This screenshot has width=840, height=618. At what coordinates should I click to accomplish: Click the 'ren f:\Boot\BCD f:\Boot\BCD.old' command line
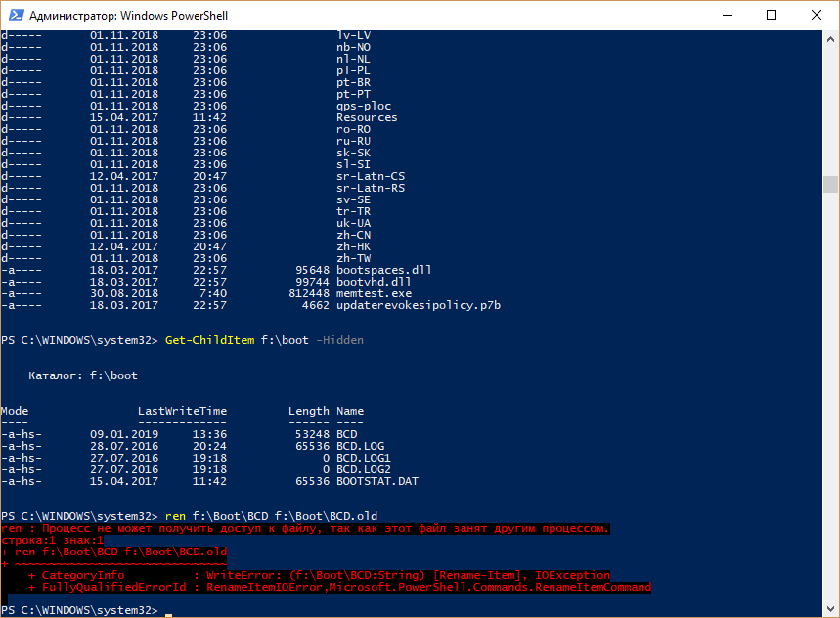coord(271,516)
